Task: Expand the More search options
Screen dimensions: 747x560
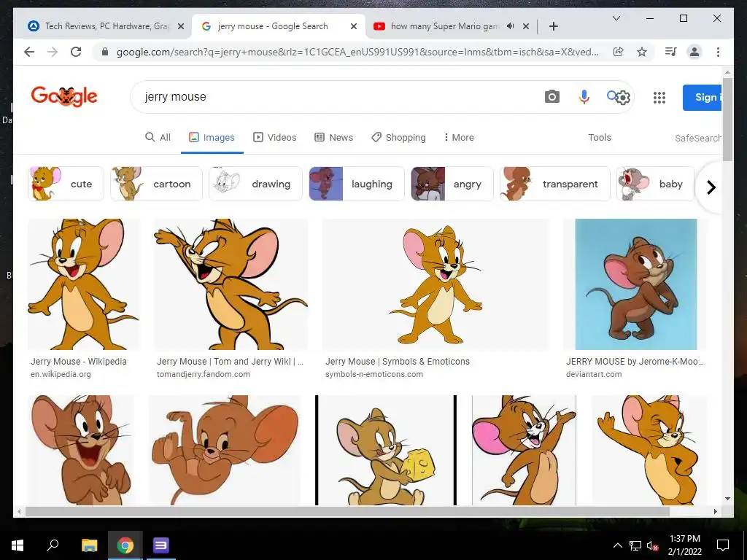Action: coord(459,137)
